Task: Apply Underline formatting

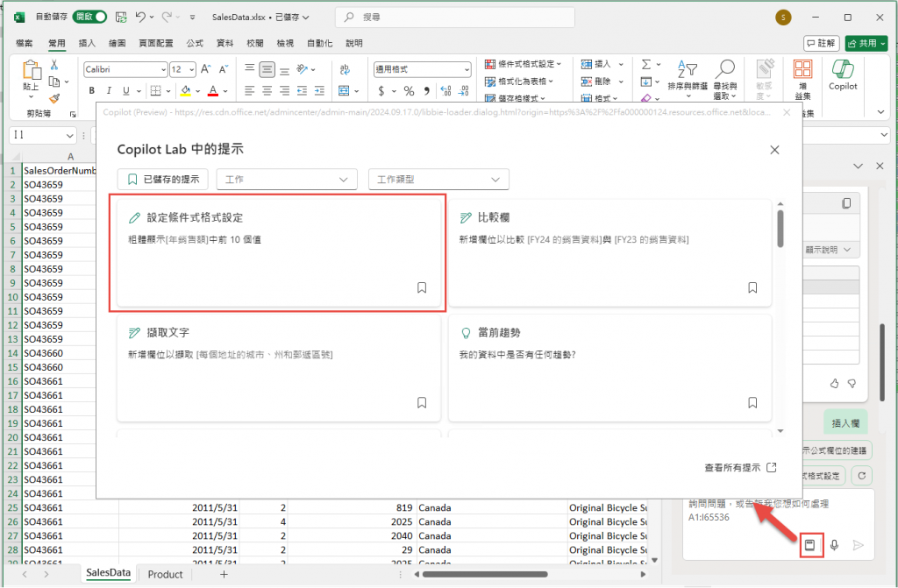Action: 126,90
